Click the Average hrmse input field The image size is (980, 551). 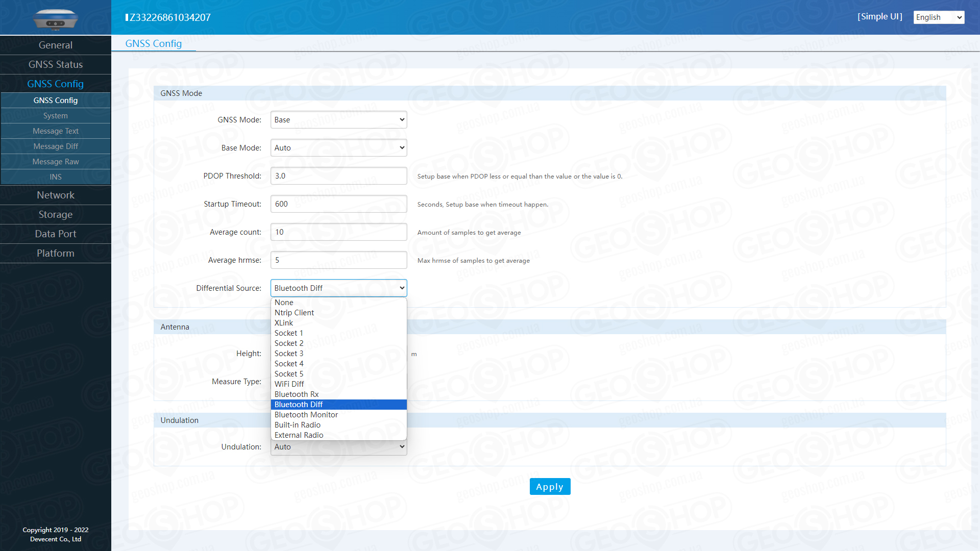(338, 260)
